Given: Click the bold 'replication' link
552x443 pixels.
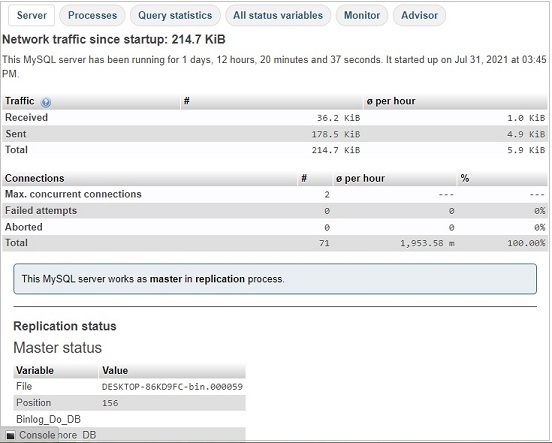Looking at the screenshot, I should (x=220, y=279).
